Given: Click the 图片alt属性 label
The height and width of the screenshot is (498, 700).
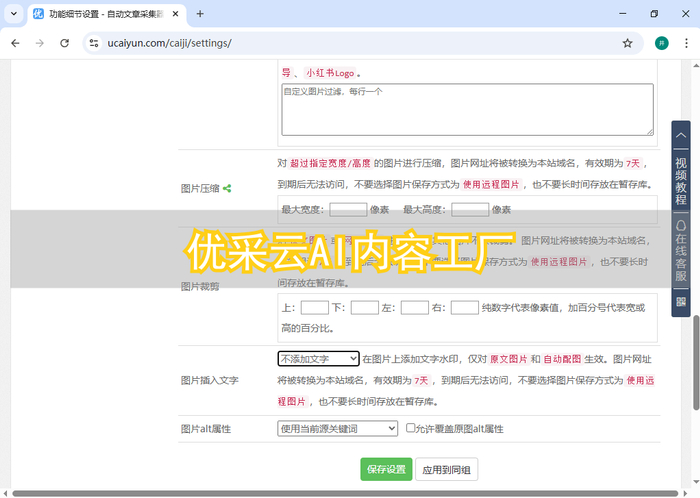Looking at the screenshot, I should [206, 429].
